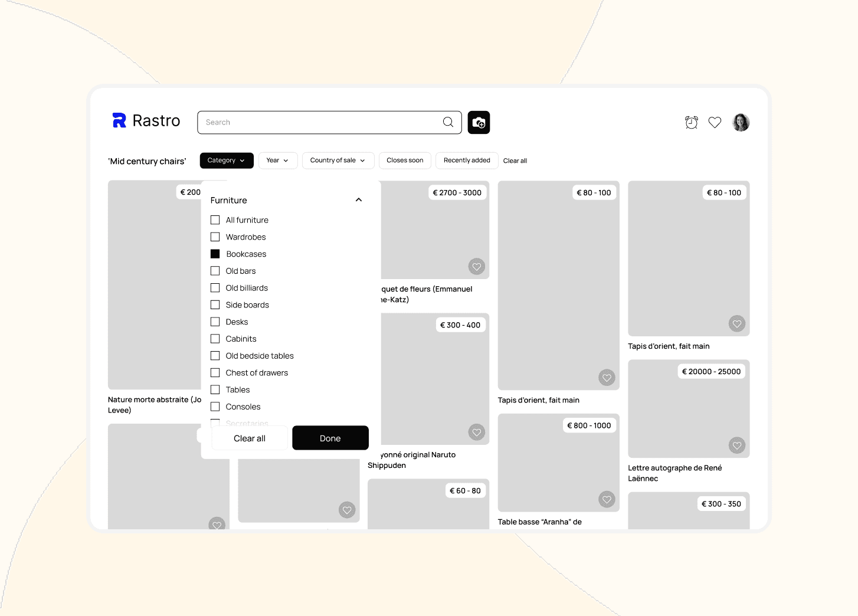Check the Chest of drawers checkbox

click(x=215, y=373)
